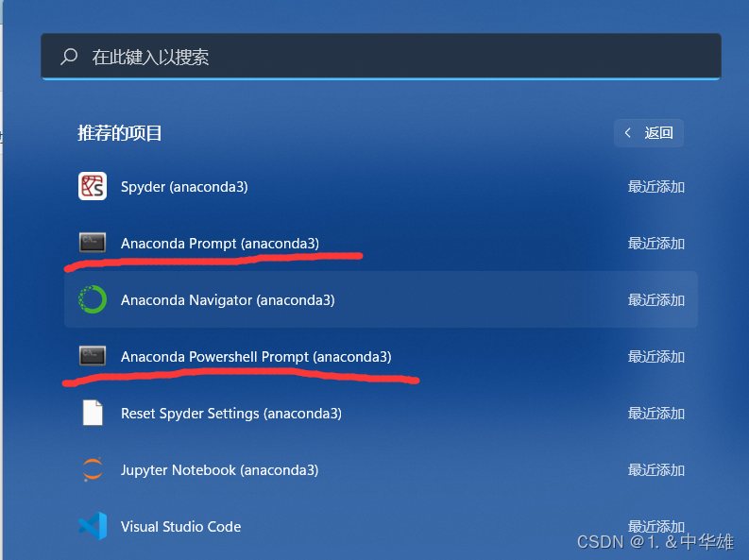749x560 pixels.
Task: Launch Anaconda Navigator via its green icon
Action: [x=93, y=299]
